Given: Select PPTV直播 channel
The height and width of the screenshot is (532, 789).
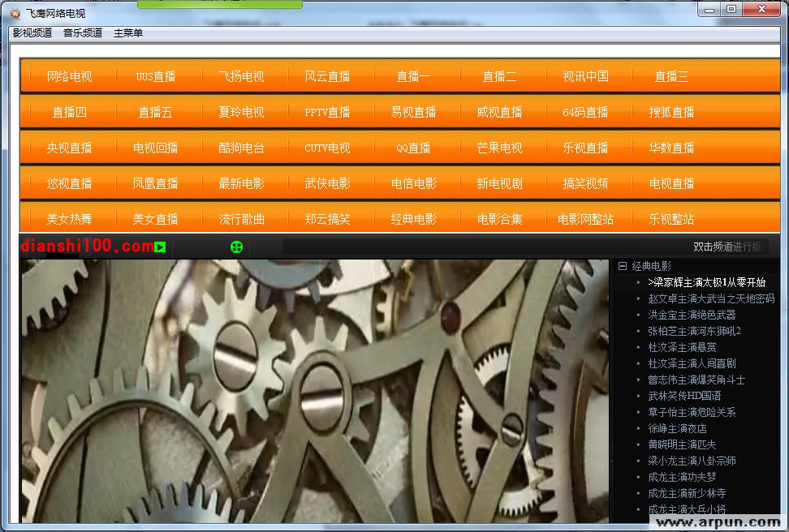Looking at the screenshot, I should pos(328,112).
